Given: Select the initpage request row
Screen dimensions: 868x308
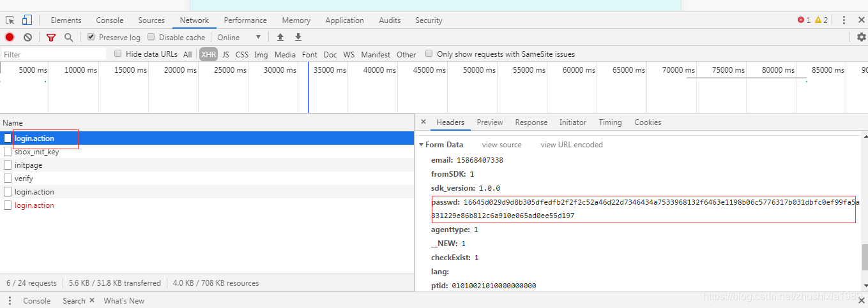Looking at the screenshot, I should click(207, 165).
